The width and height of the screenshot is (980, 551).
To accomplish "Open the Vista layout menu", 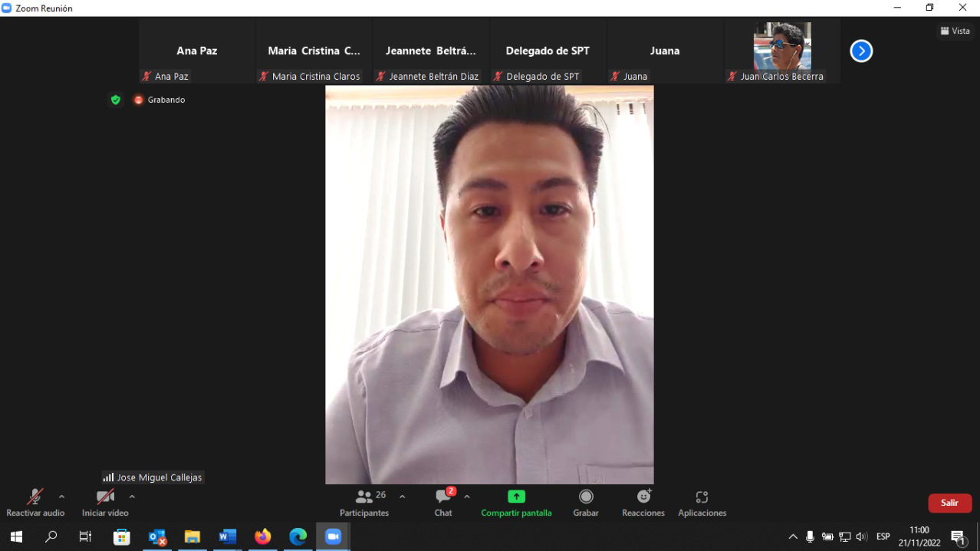I will tap(955, 31).
